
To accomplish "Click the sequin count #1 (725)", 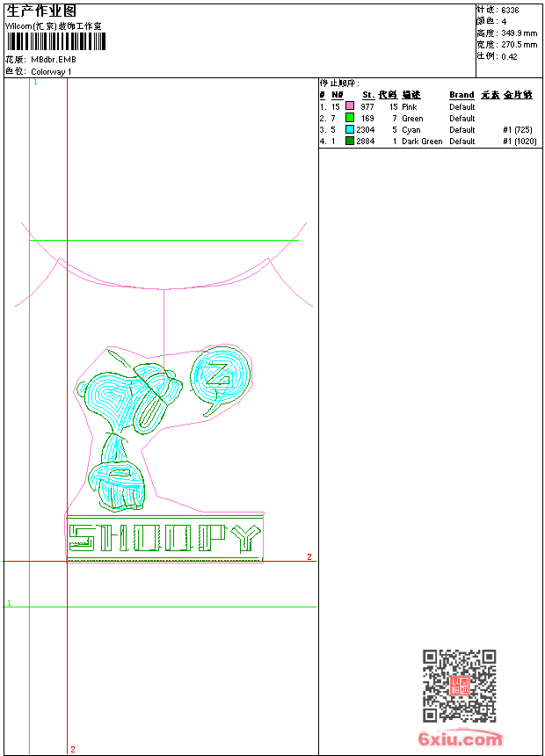I will (518, 130).
